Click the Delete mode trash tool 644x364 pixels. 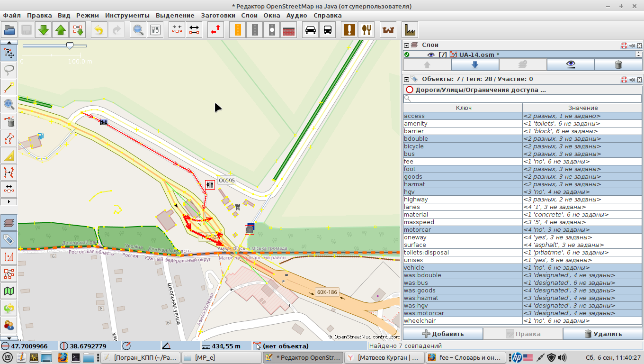tap(9, 121)
